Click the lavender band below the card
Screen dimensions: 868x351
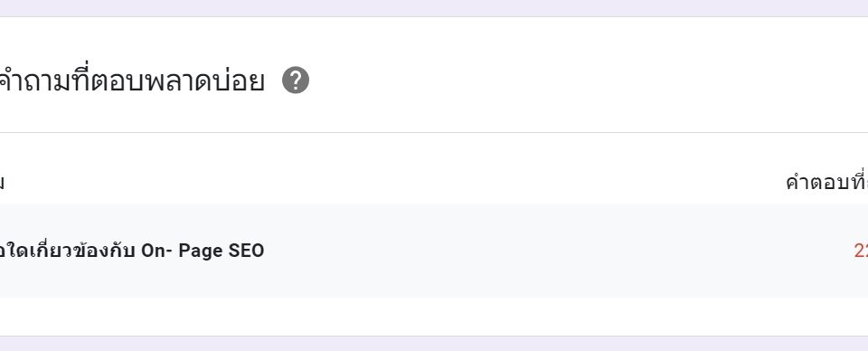tap(434, 344)
